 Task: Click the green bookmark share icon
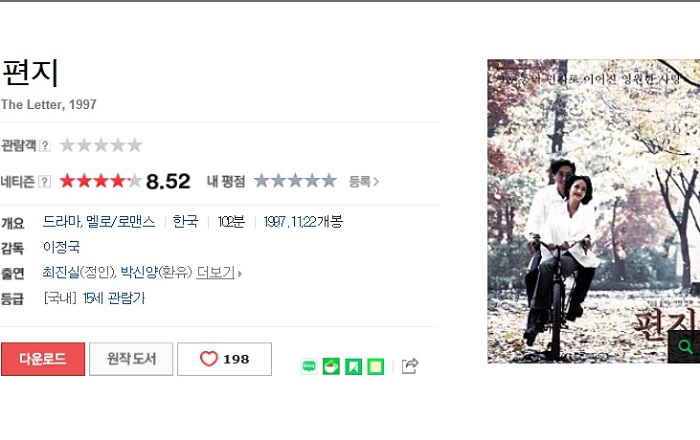(354, 366)
